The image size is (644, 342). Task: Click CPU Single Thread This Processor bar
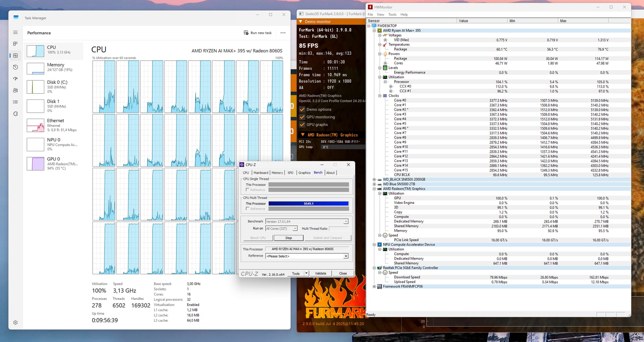click(x=309, y=184)
